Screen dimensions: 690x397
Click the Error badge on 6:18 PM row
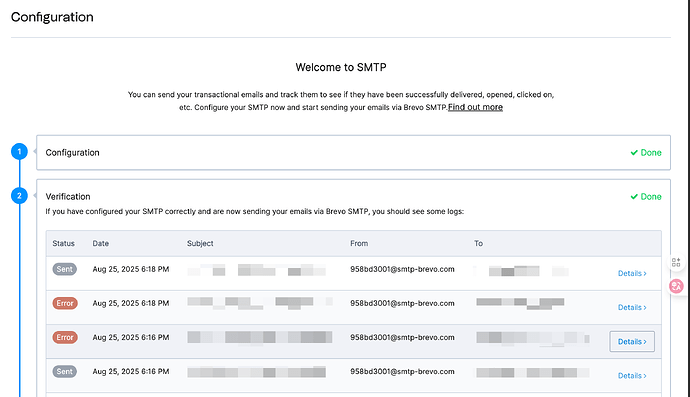65,303
